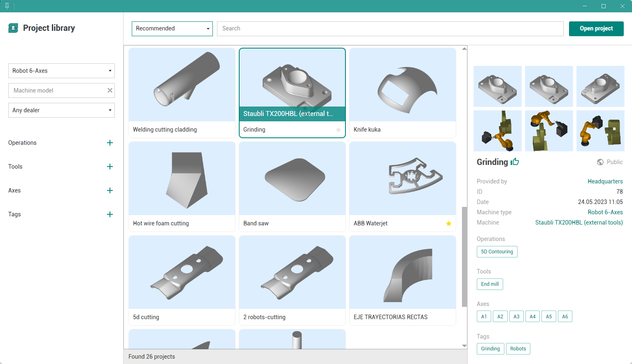
Task: Open the Any dealer dropdown
Action: click(61, 110)
